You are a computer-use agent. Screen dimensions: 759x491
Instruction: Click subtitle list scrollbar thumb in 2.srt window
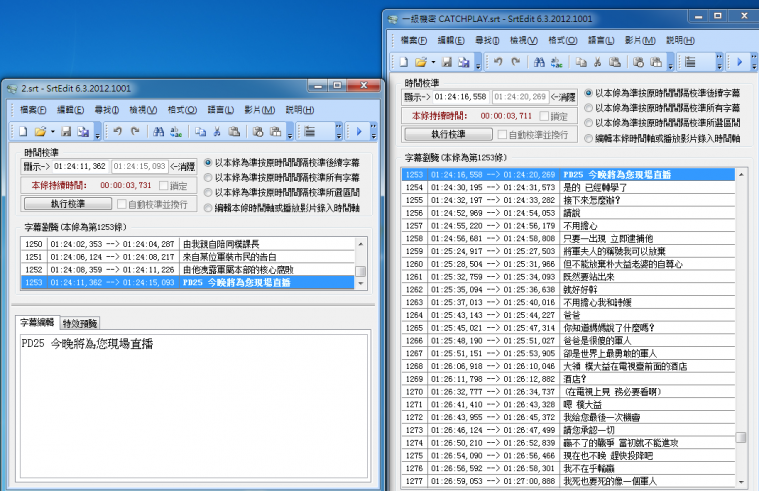tap(361, 271)
